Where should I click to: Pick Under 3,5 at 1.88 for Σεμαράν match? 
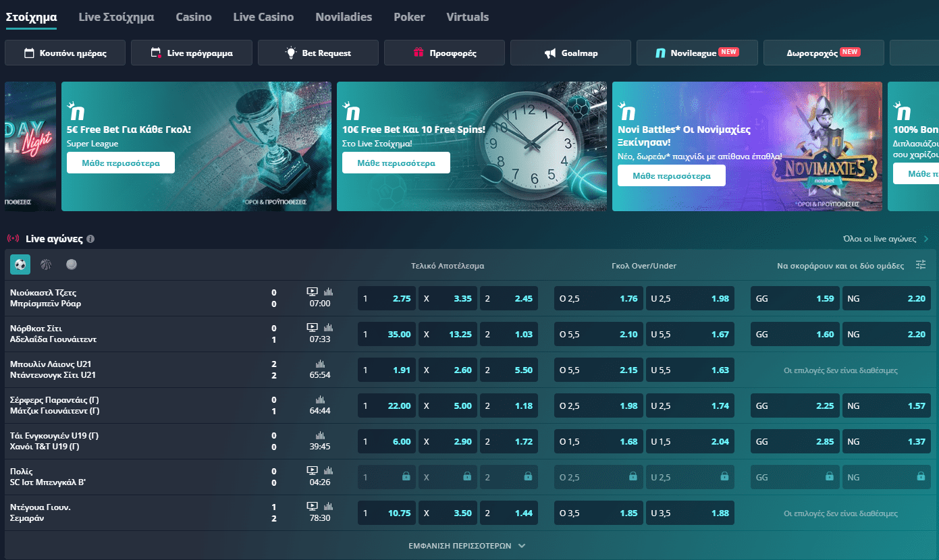pos(690,513)
